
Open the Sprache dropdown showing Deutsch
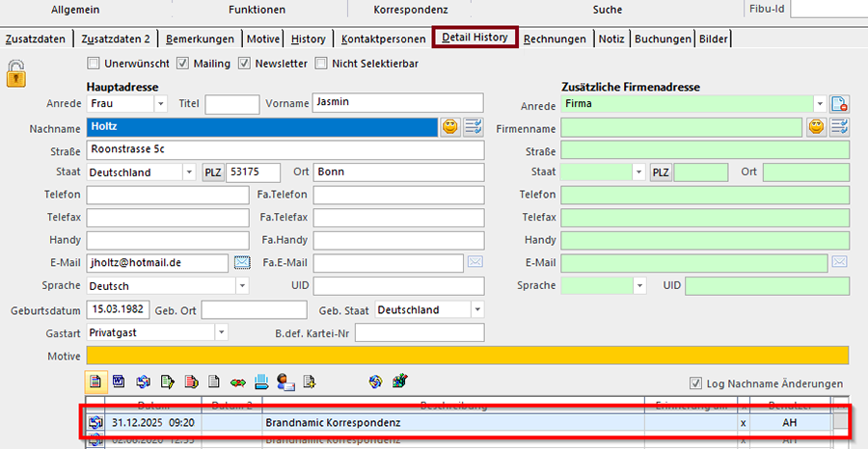click(x=242, y=286)
